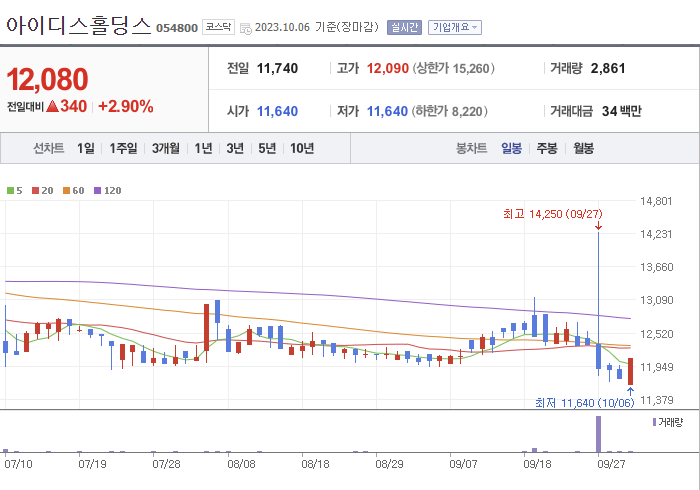Click the 하한가 8,220 text
700x490 pixels.
pos(450,111)
